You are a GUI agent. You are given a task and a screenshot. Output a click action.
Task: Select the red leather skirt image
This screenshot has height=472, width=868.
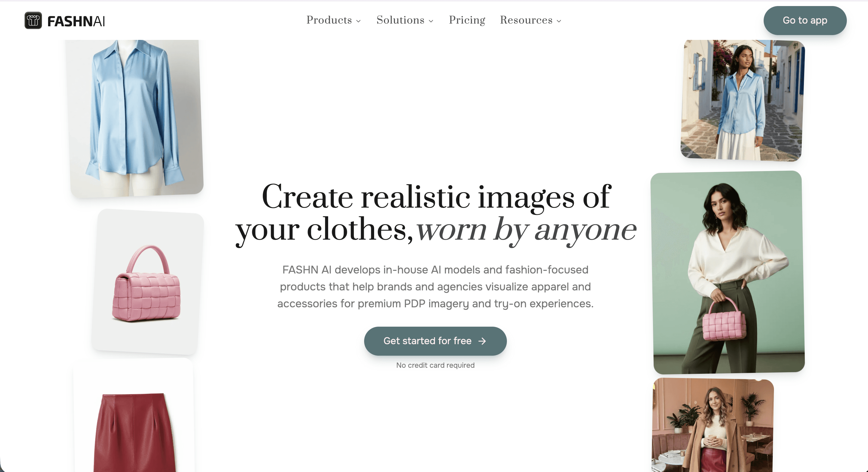134,415
